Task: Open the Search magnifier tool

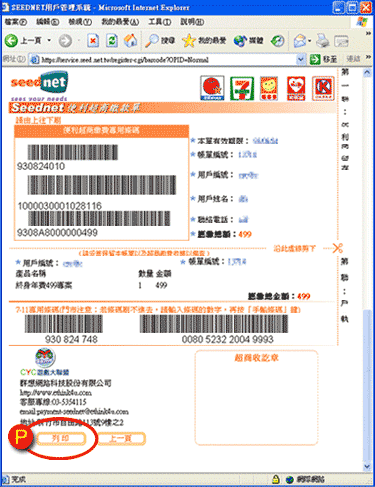Action: (x=152, y=41)
